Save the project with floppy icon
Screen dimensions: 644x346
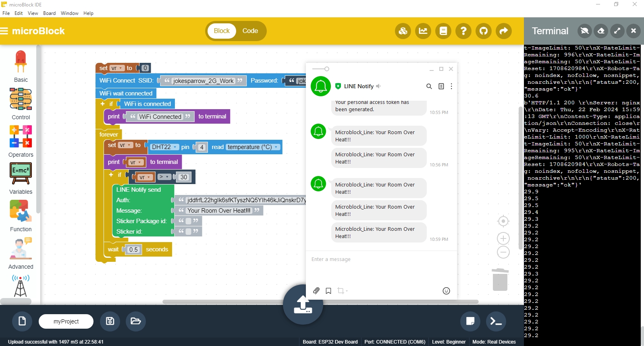tap(110, 321)
